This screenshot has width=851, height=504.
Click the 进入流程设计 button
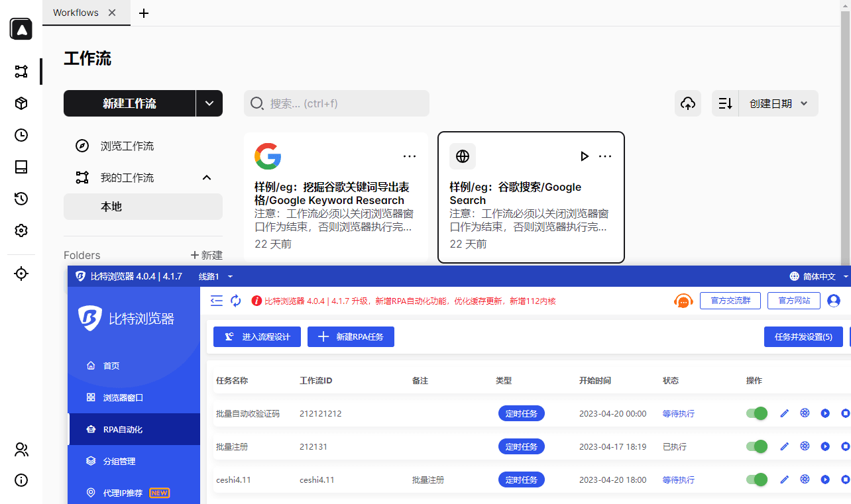coord(257,336)
